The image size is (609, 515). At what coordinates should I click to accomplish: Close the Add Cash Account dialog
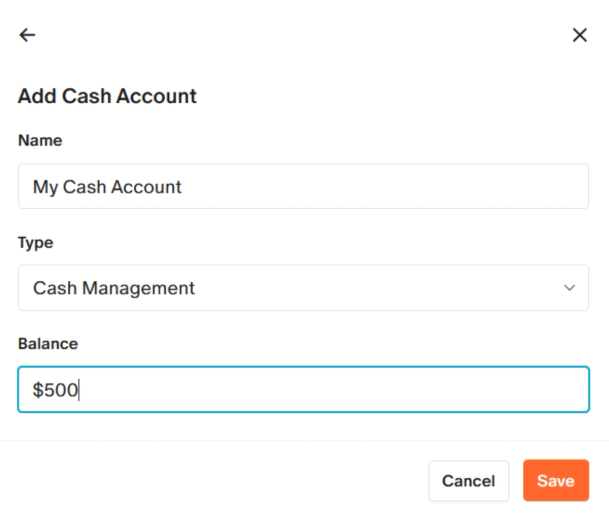(x=579, y=35)
